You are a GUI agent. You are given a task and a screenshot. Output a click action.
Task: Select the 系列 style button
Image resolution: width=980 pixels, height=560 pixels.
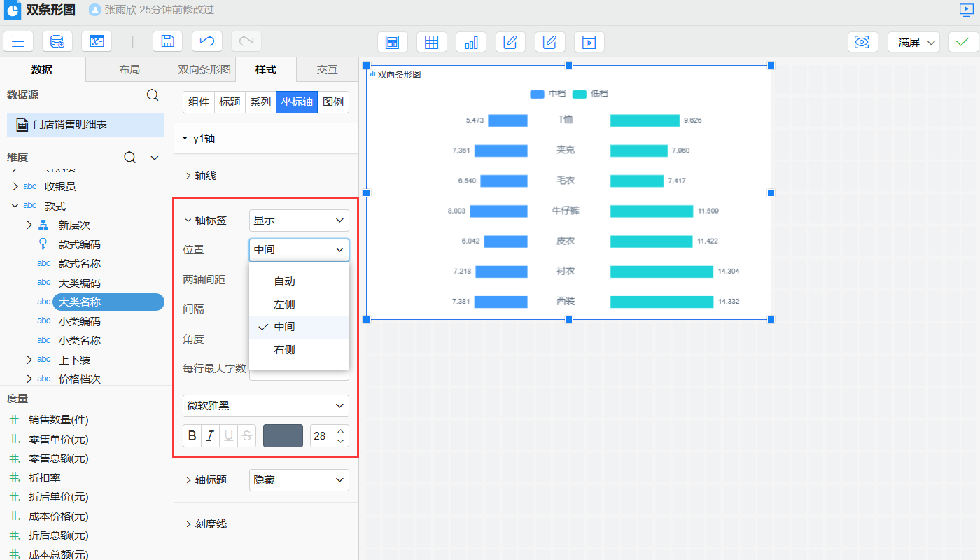point(260,102)
